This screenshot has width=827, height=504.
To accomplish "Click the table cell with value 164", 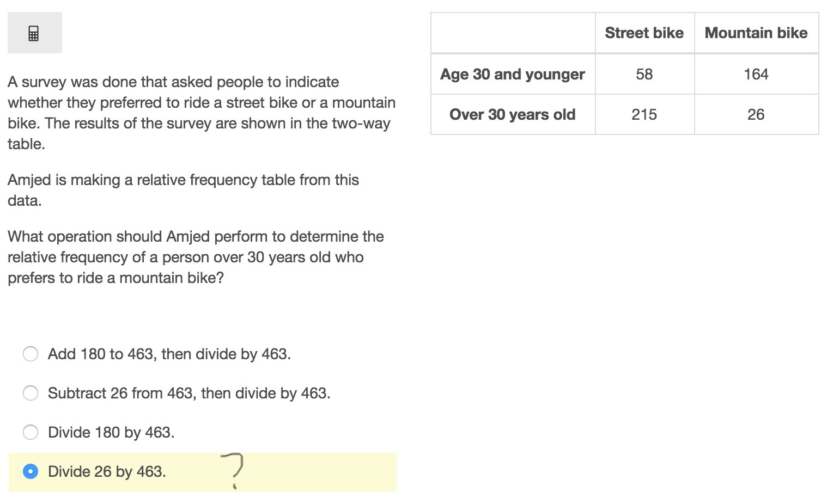I will [x=756, y=74].
